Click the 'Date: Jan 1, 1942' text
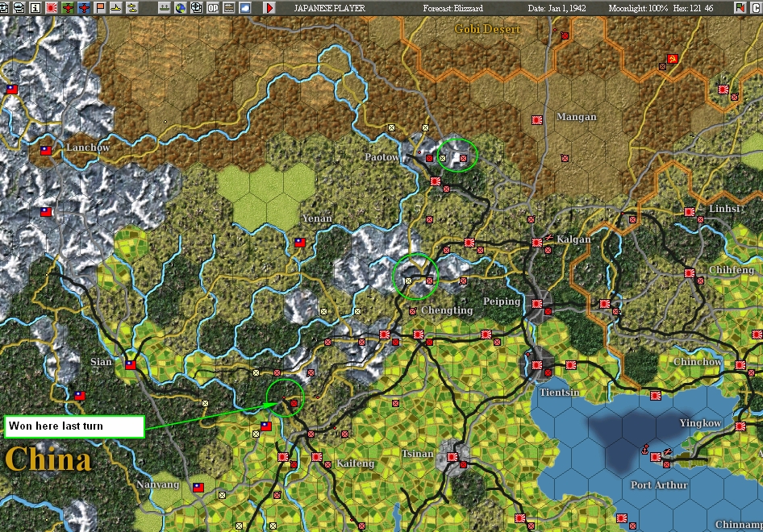Image resolution: width=763 pixels, height=532 pixels. 557,8
